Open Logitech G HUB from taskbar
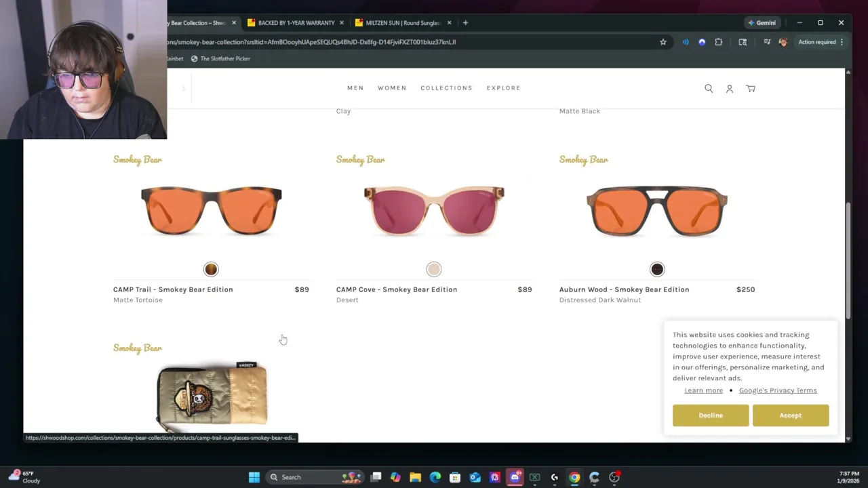Image resolution: width=868 pixels, height=488 pixels. coord(555,477)
